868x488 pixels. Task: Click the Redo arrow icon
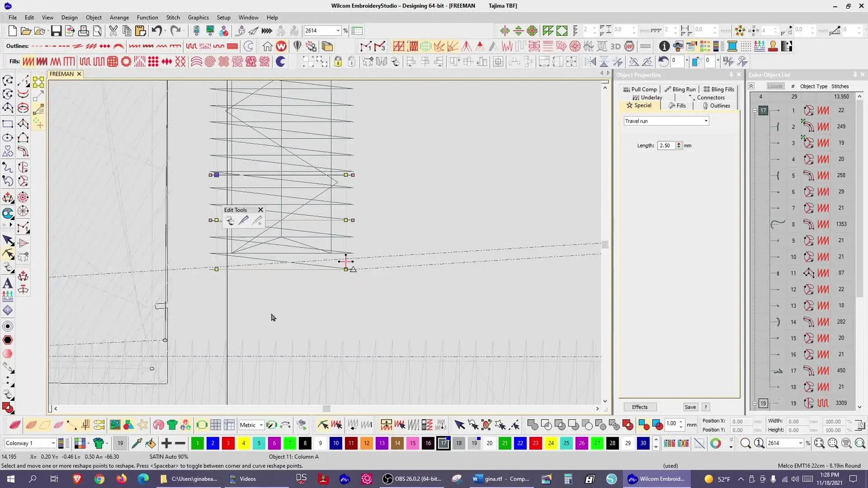pos(175,31)
